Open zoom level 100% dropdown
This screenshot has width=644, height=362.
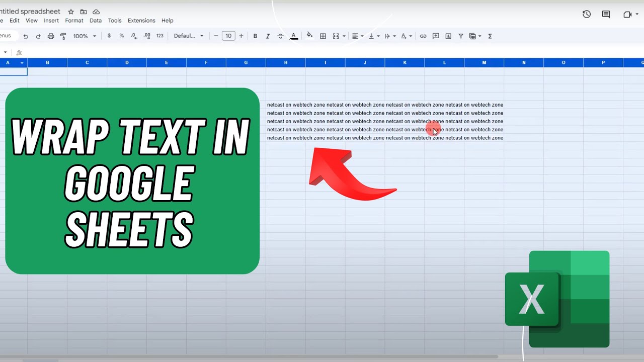[x=85, y=36]
